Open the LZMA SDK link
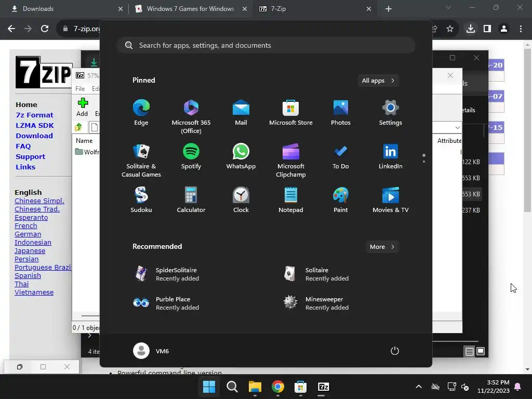532x399 pixels. pos(35,126)
